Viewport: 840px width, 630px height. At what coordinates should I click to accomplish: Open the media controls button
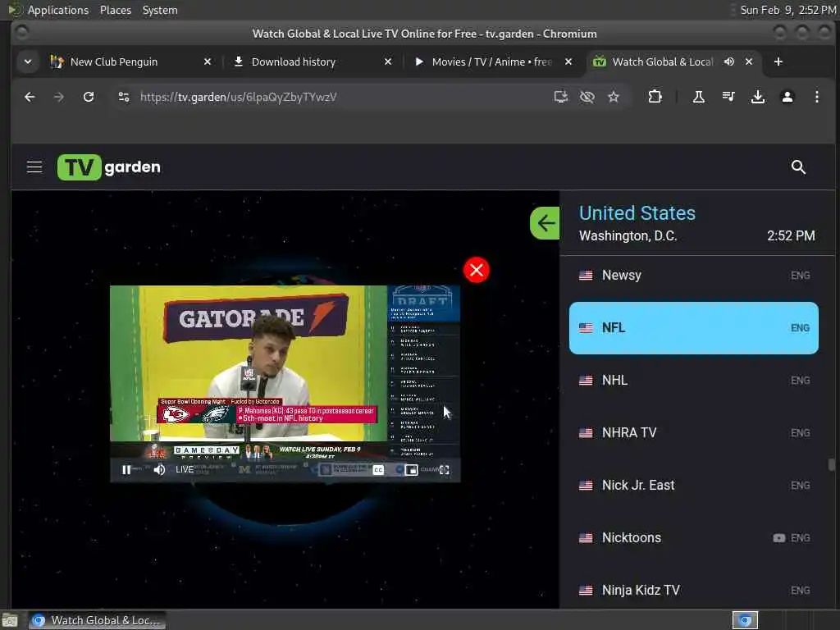pyautogui.click(x=728, y=97)
